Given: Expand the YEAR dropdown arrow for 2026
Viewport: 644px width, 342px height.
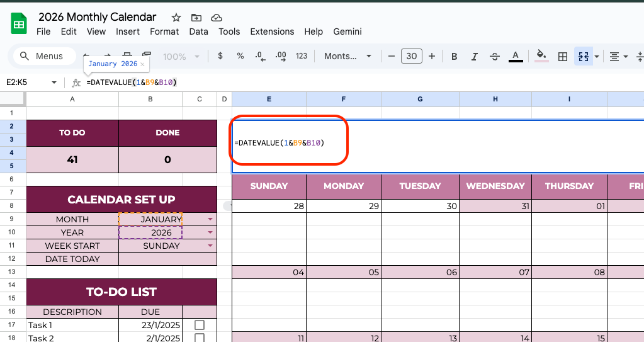Looking at the screenshot, I should click(210, 232).
